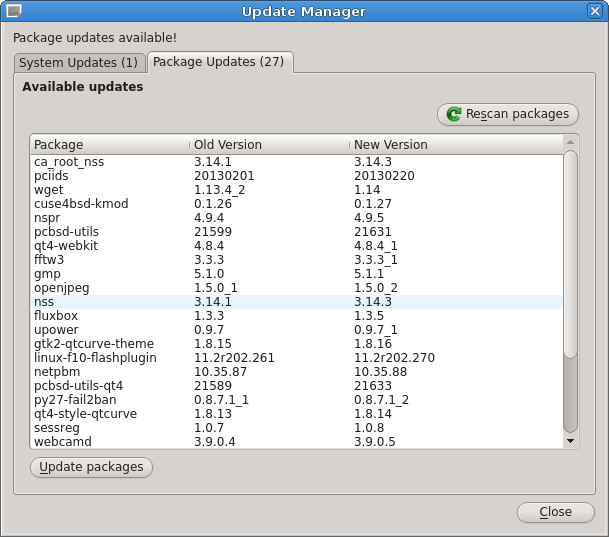Click the Close button

click(x=556, y=512)
